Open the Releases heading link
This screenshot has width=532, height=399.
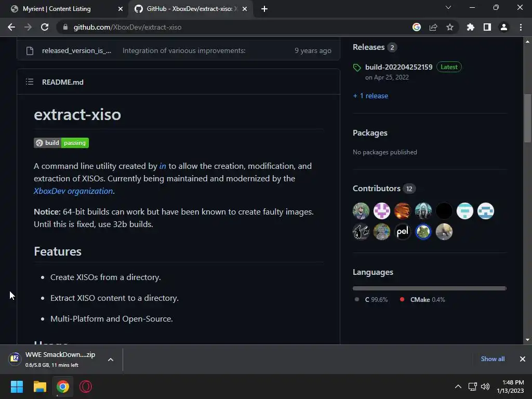368,47
